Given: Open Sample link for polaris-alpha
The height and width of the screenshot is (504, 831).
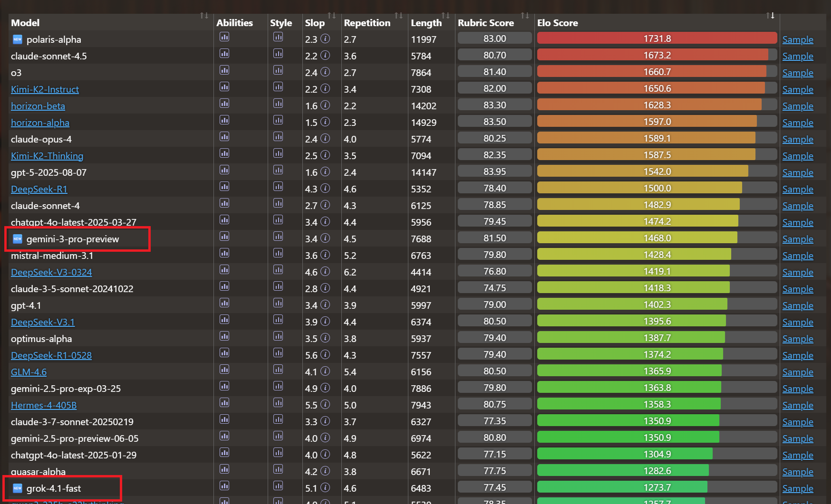Looking at the screenshot, I should (x=798, y=39).
